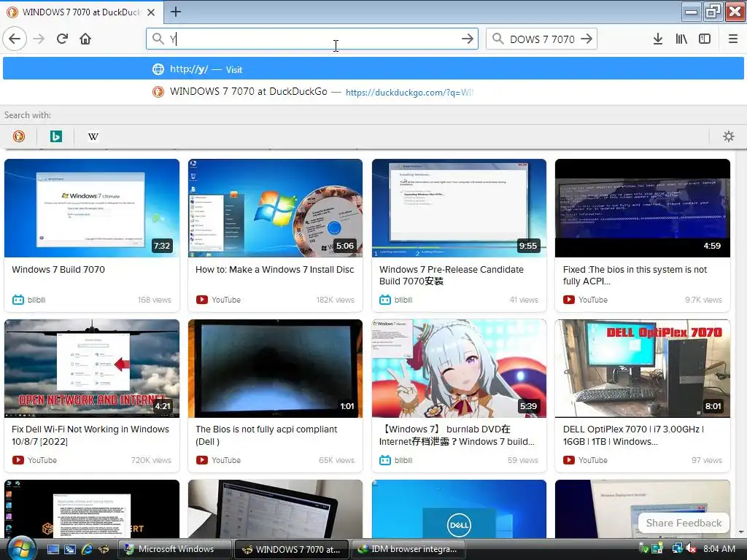This screenshot has height=560, width=747.
Task: Open the Open Network and Internet thumbnail
Action: 92,368
